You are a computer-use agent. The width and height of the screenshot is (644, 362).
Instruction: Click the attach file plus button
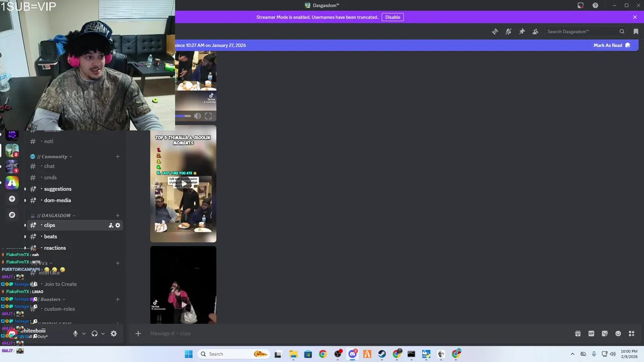coord(138,333)
